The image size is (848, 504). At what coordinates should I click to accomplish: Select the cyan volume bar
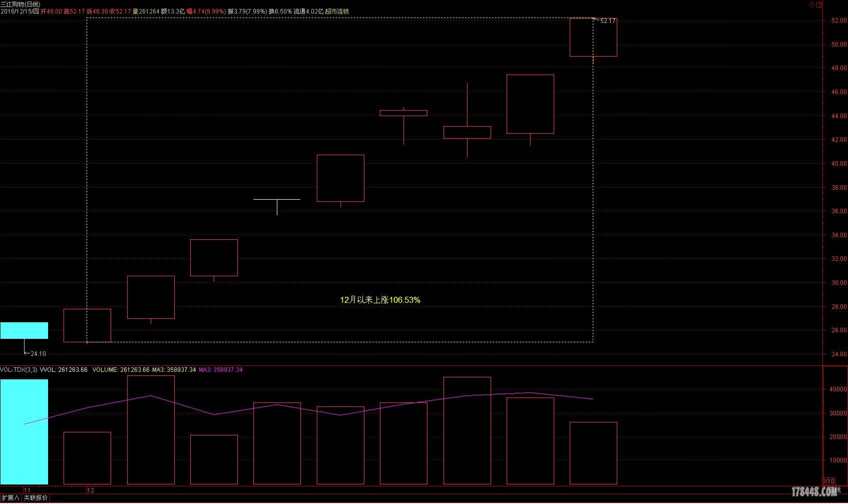pyautogui.click(x=24, y=432)
